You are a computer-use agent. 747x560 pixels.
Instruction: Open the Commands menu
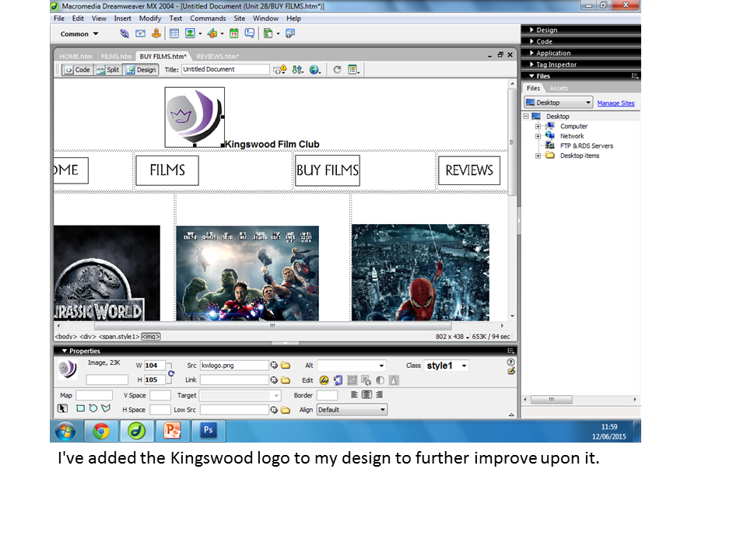208,18
